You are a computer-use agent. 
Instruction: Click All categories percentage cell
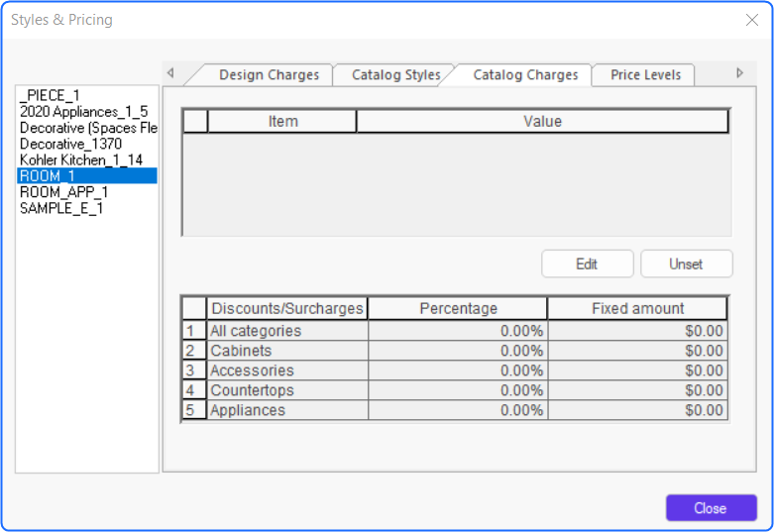pyautogui.click(x=458, y=331)
